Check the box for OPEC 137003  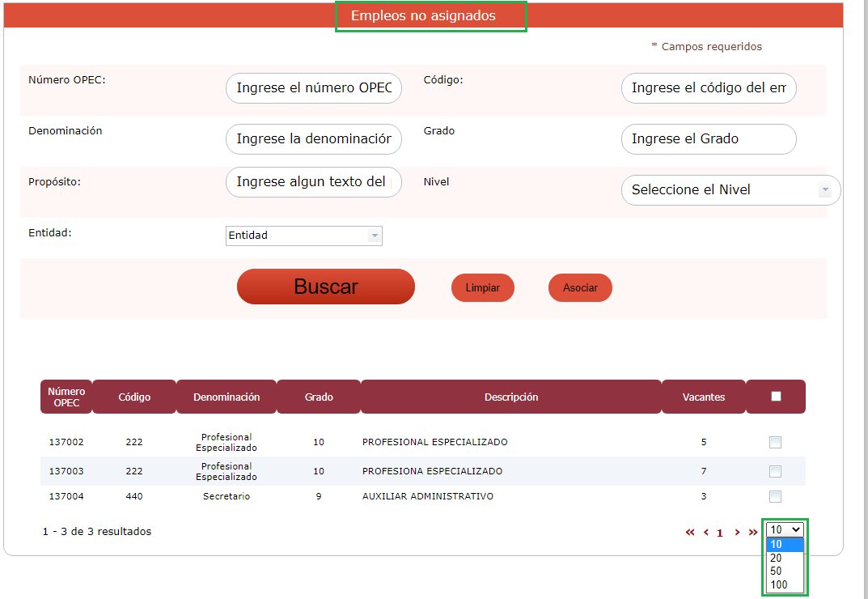[775, 471]
